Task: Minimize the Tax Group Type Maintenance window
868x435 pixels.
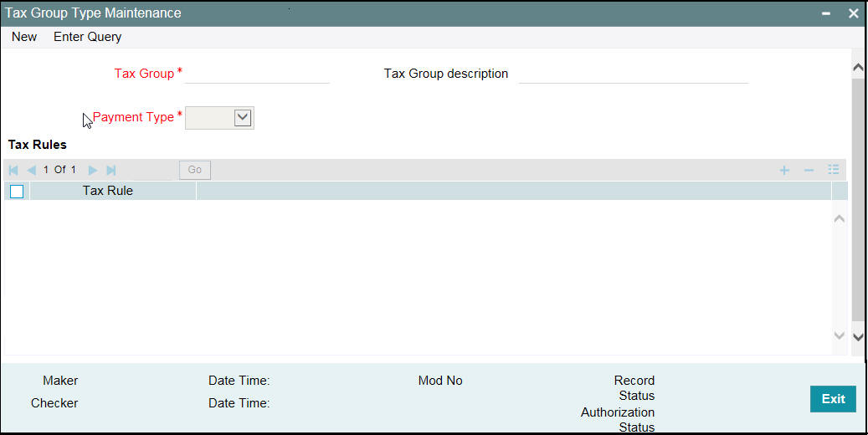Action: click(x=826, y=13)
